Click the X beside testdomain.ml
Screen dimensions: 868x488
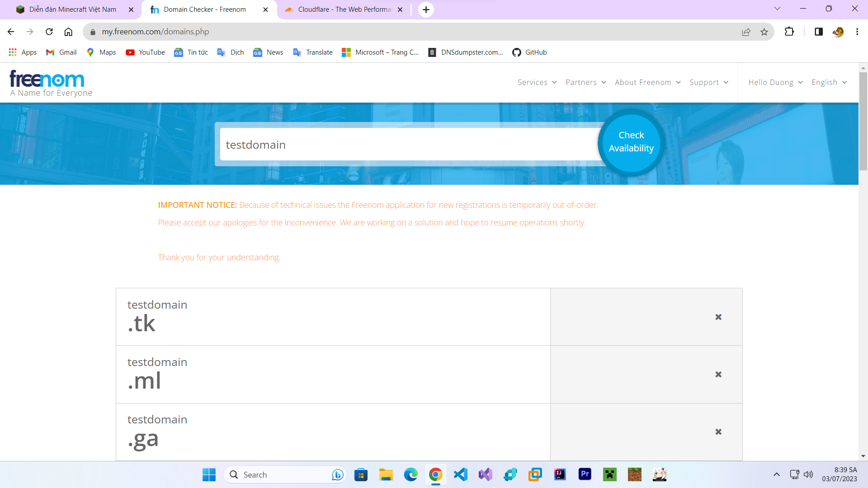(718, 375)
